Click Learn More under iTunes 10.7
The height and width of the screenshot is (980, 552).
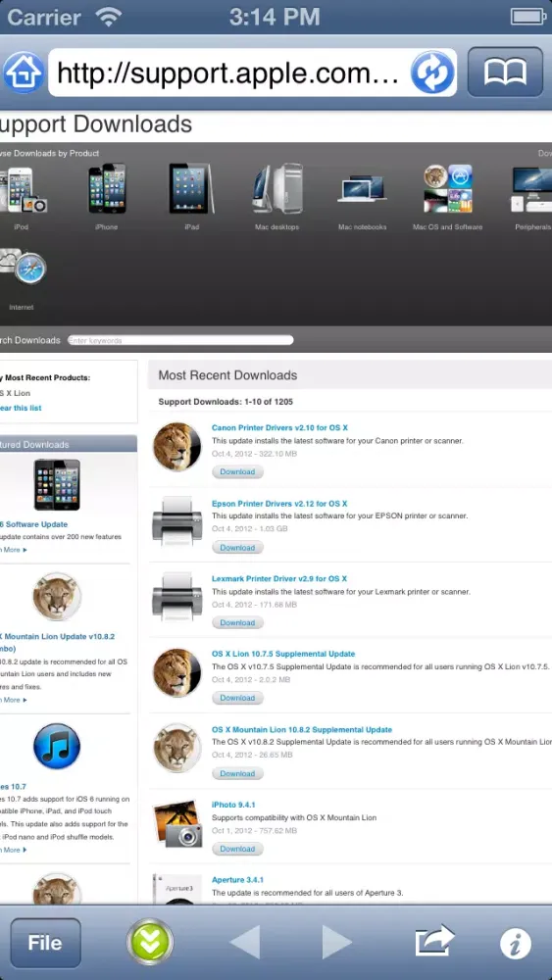click(x=14, y=850)
